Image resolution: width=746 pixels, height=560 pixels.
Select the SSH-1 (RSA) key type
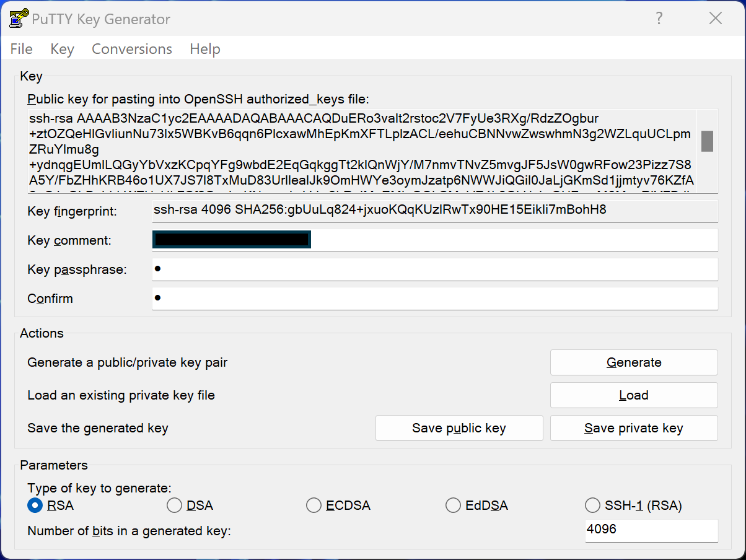(x=634, y=505)
